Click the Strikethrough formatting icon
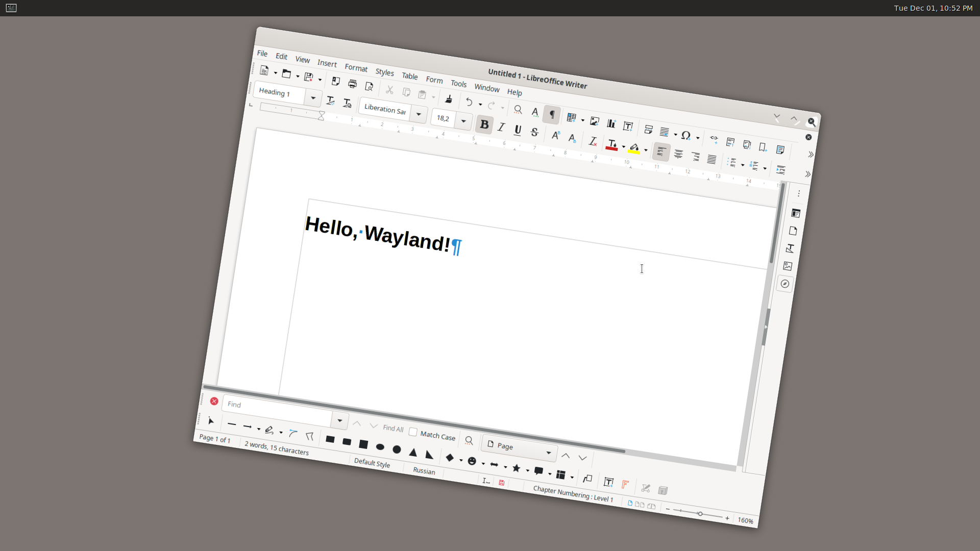This screenshot has height=551, width=980. tap(534, 132)
